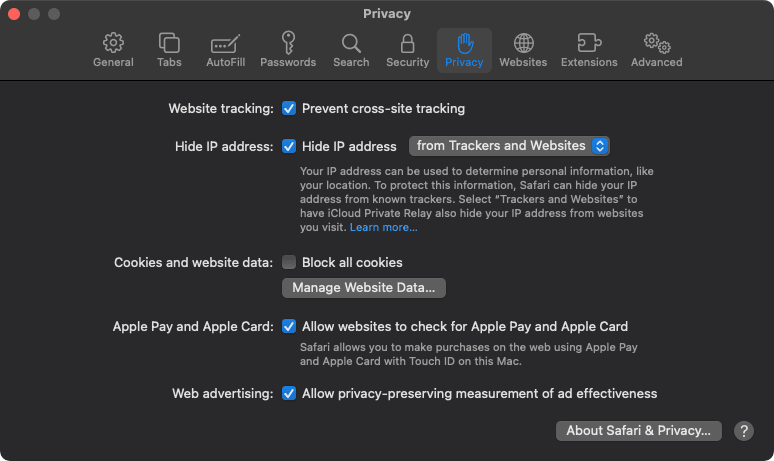This screenshot has width=774, height=461.
Task: Click the 'Cookies and website data:' label
Action: tap(194, 263)
